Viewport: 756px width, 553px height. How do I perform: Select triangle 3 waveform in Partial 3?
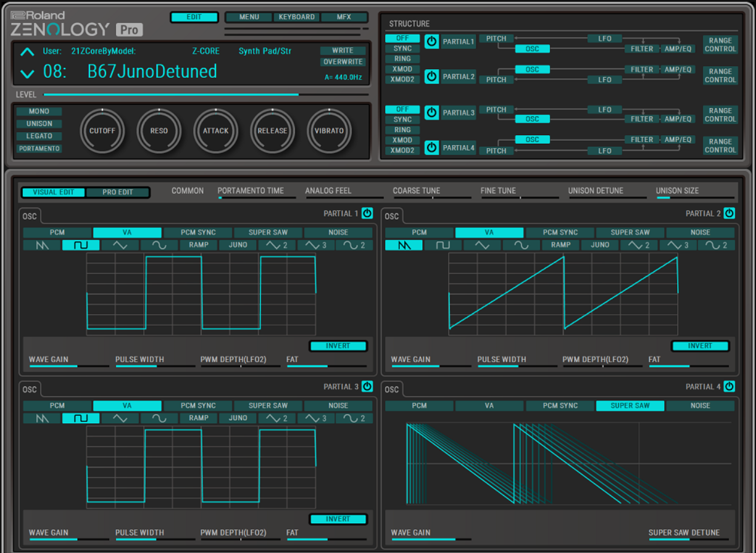click(x=316, y=418)
